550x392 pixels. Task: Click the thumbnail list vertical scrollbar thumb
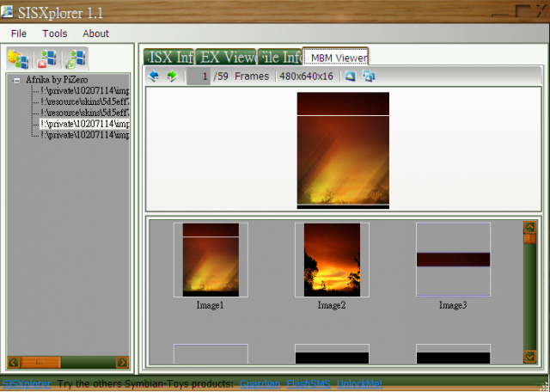[x=529, y=239]
